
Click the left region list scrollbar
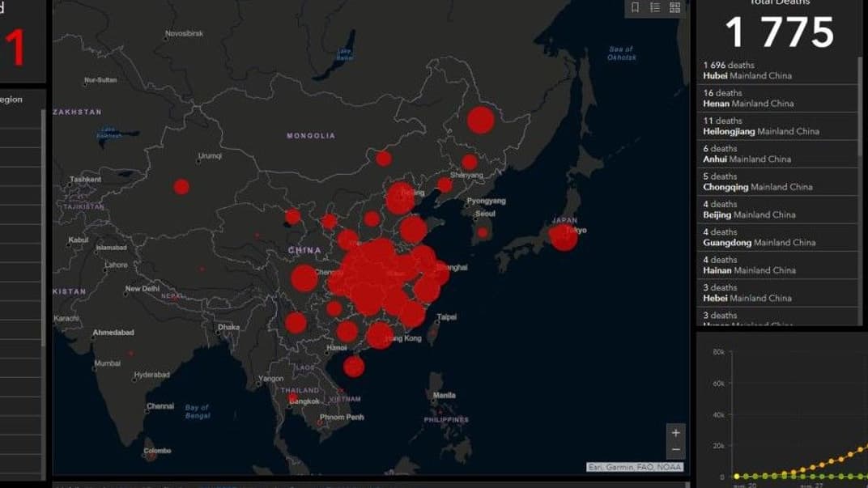[x=44, y=227]
